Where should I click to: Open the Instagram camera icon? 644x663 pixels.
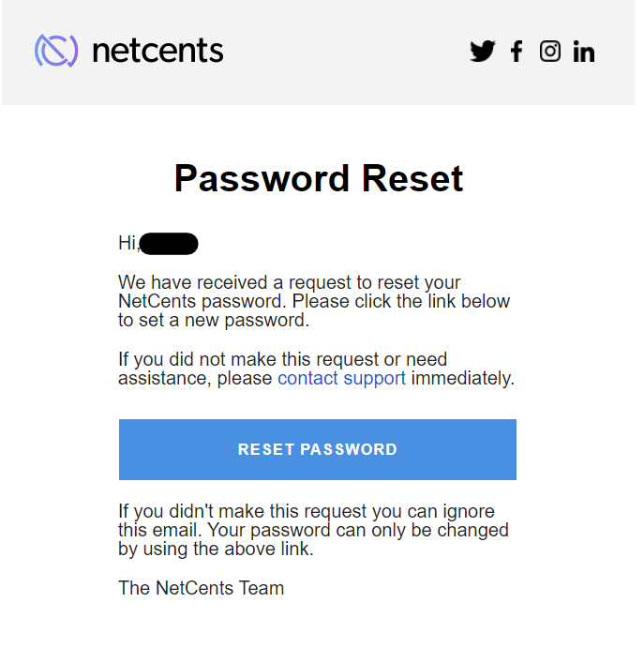(550, 52)
